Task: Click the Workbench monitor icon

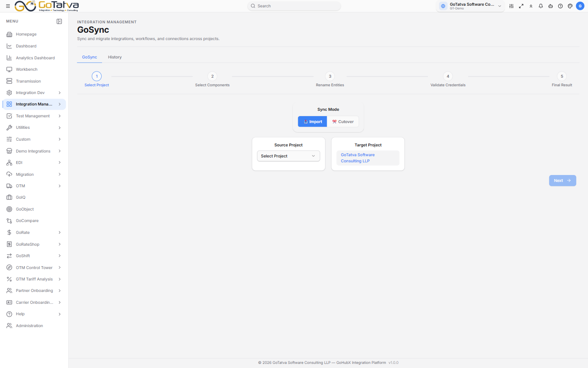Action: click(x=9, y=70)
